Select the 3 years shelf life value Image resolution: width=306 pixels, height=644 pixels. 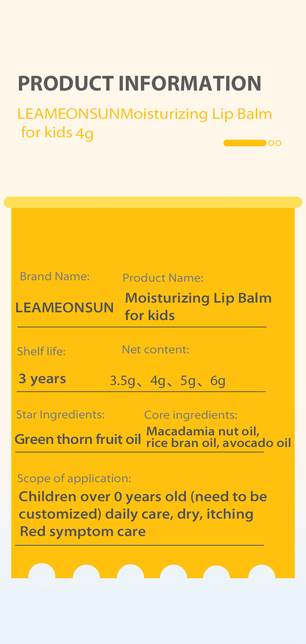click(42, 379)
